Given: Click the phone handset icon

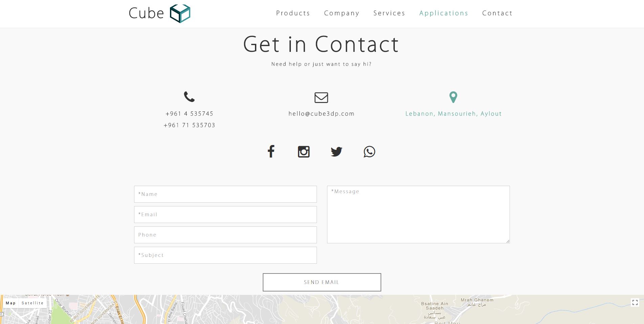Looking at the screenshot, I should [x=189, y=97].
